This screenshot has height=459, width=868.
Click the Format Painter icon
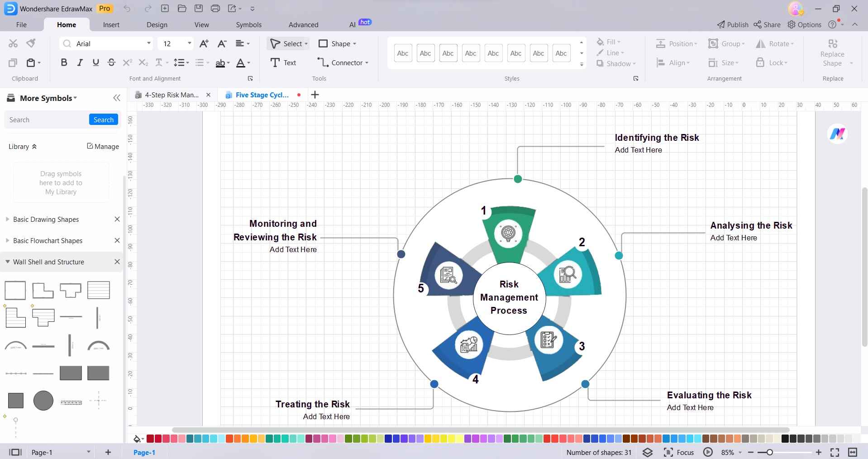coord(31,43)
